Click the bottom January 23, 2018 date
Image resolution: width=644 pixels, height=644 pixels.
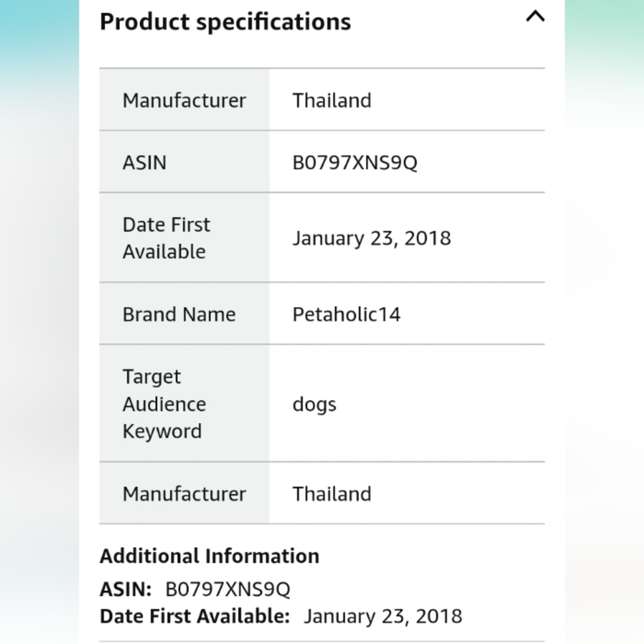click(x=383, y=616)
